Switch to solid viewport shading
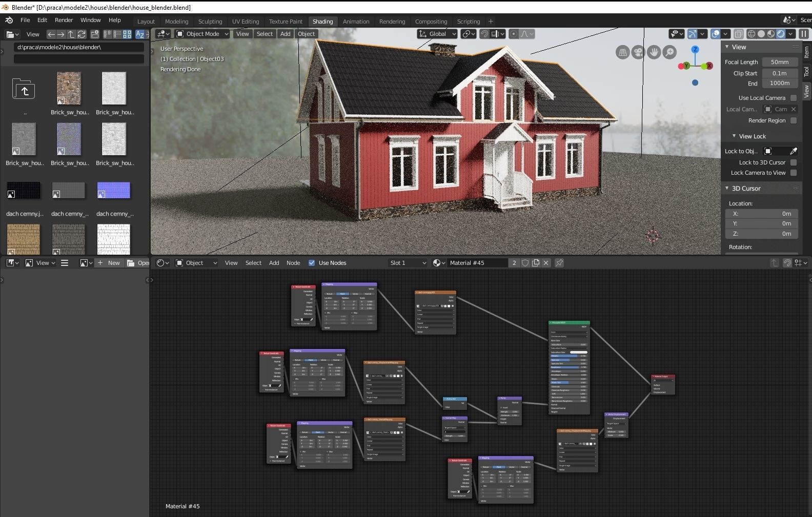Screen dimensions: 812x517 click(761, 34)
